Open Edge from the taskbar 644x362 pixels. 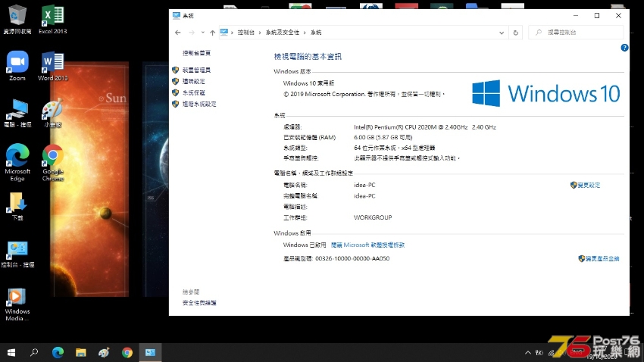pos(58,352)
